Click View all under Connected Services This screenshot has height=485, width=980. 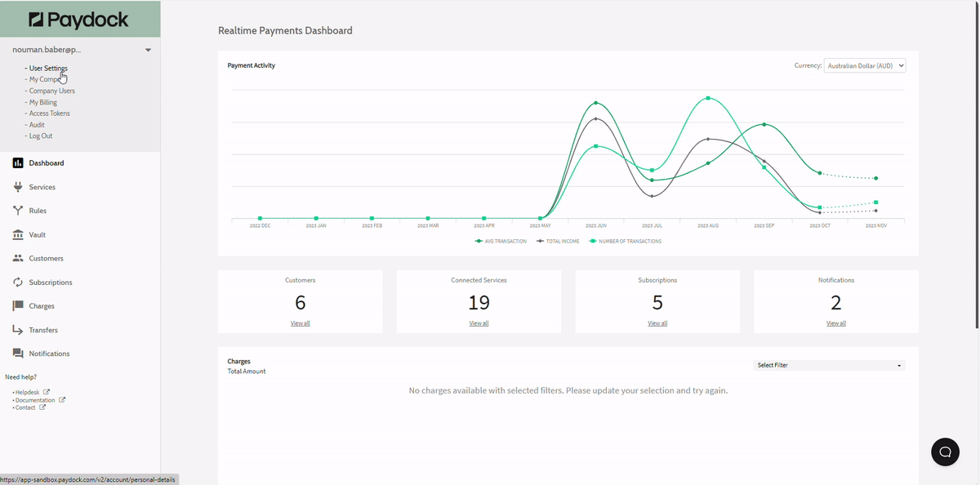click(479, 323)
